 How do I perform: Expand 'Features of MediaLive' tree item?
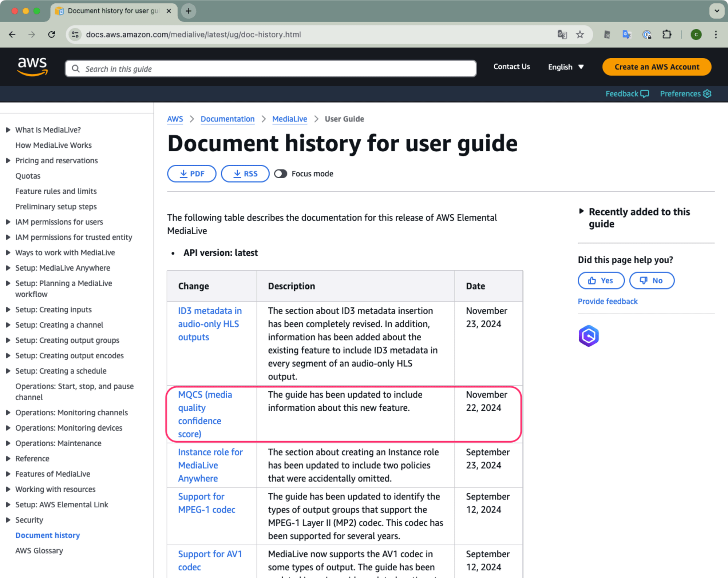click(x=8, y=474)
